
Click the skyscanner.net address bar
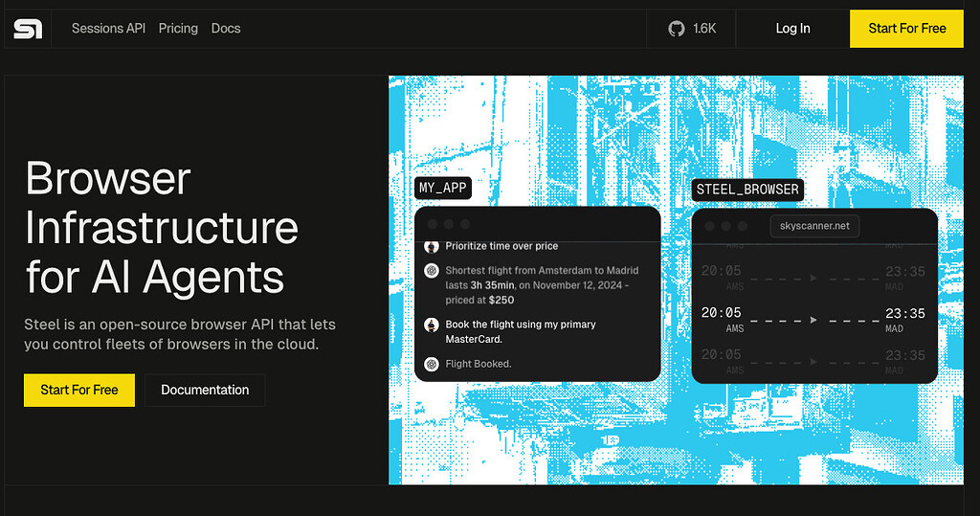[814, 227]
